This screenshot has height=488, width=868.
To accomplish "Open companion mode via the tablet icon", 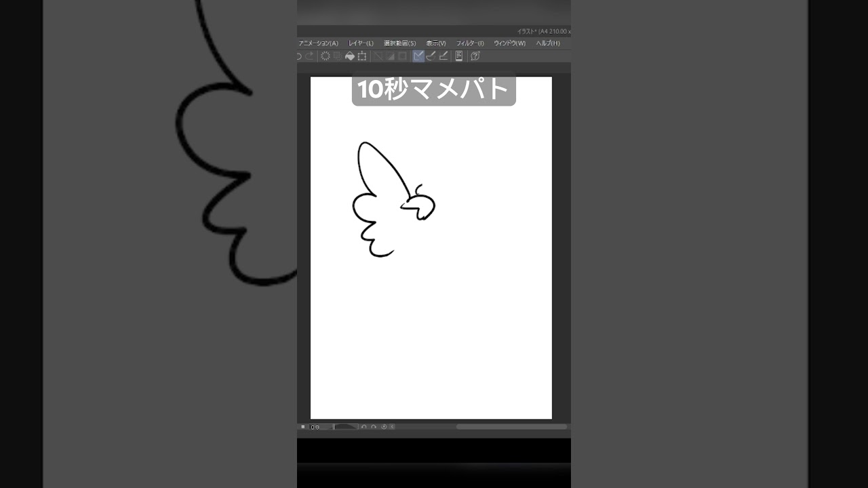I will pyautogui.click(x=458, y=56).
